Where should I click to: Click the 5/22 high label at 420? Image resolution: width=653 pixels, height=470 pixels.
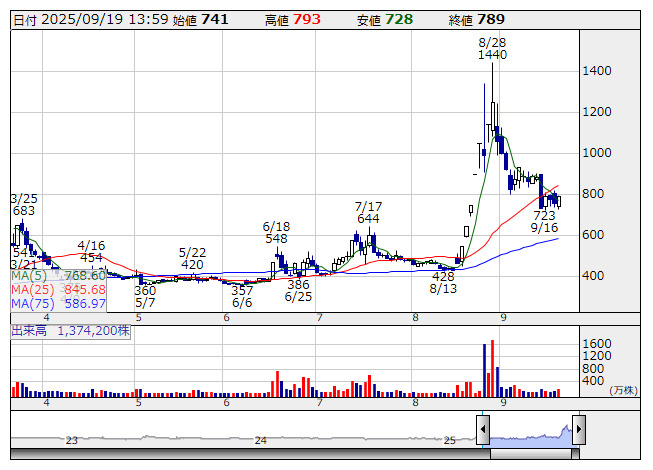point(192,258)
